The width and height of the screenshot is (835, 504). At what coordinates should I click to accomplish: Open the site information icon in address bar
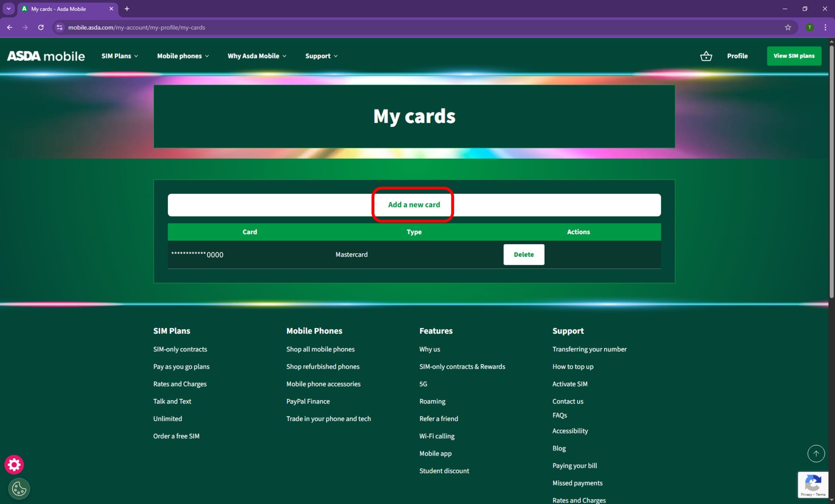coord(60,27)
